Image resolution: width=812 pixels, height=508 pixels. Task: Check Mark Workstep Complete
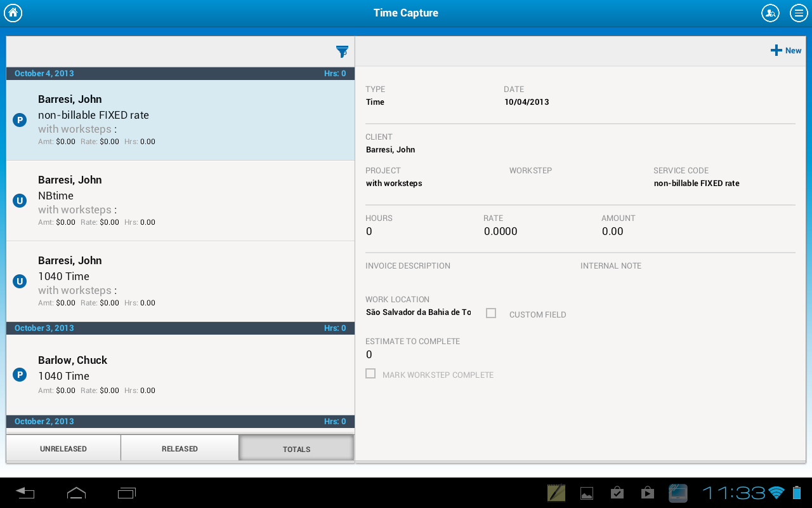click(x=370, y=373)
